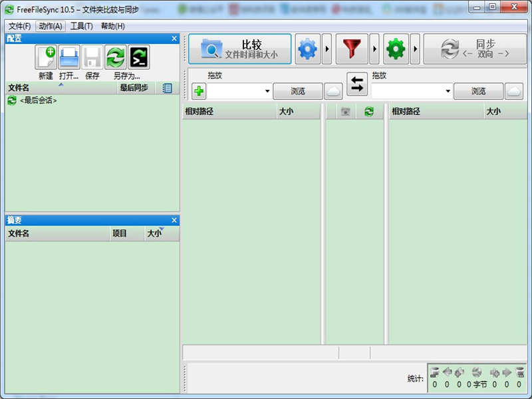Close the 配置 configuration panel

point(174,39)
